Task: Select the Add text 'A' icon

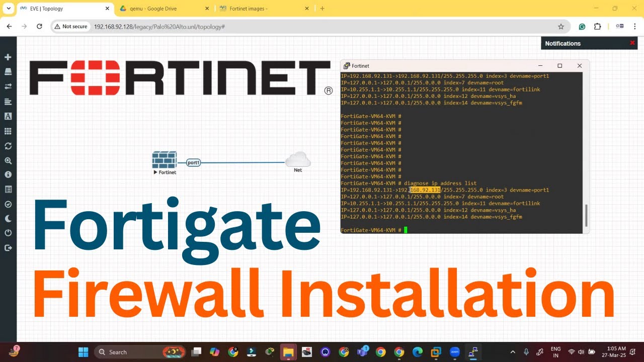Action: coord(8,116)
